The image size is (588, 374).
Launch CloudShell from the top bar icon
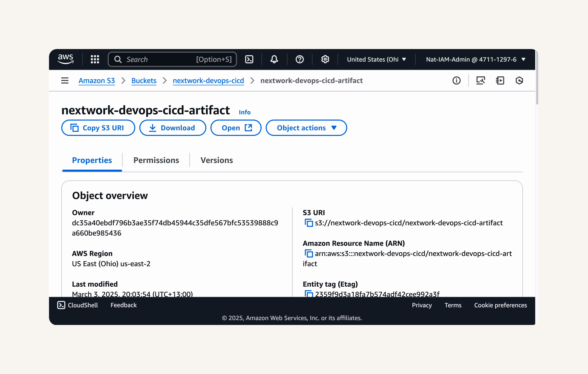249,59
